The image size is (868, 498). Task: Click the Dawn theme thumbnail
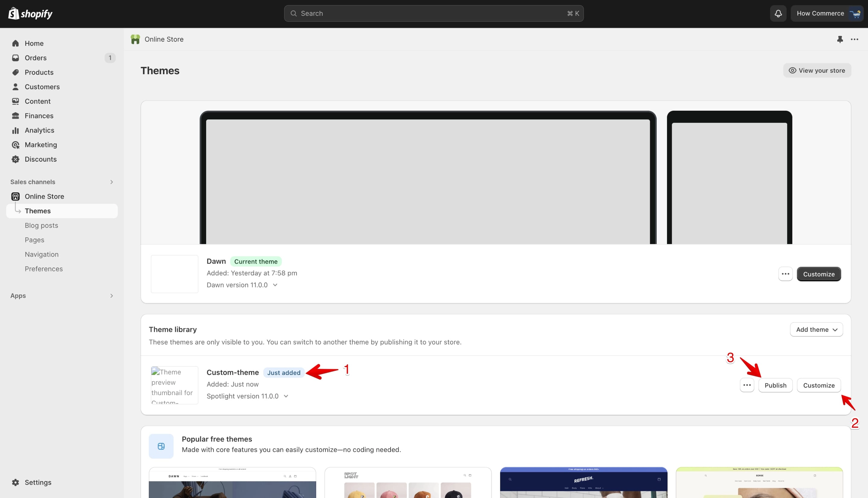[x=175, y=274]
